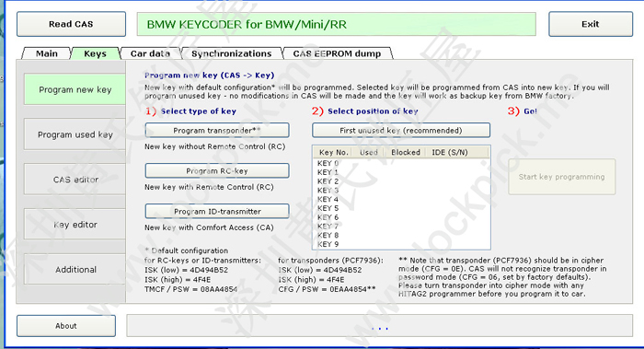Open the Additional section in sidebar
644x349 pixels.
(x=75, y=269)
